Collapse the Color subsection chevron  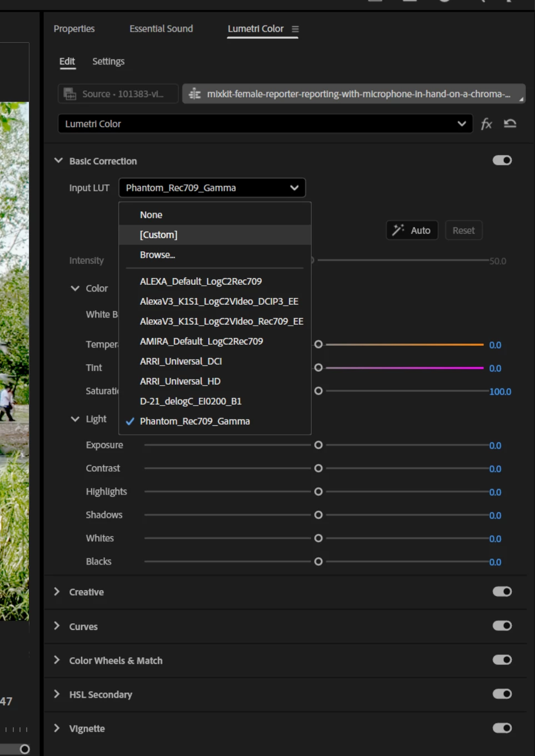(75, 288)
